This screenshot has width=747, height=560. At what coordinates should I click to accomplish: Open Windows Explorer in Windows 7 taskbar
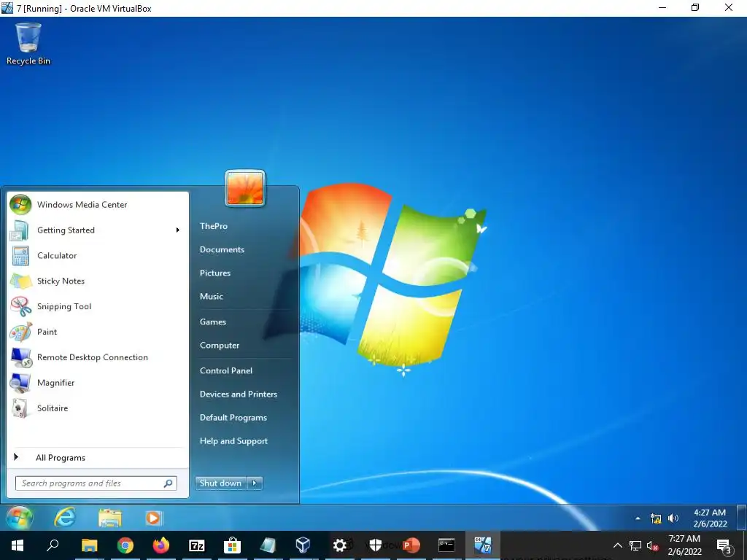point(110,518)
